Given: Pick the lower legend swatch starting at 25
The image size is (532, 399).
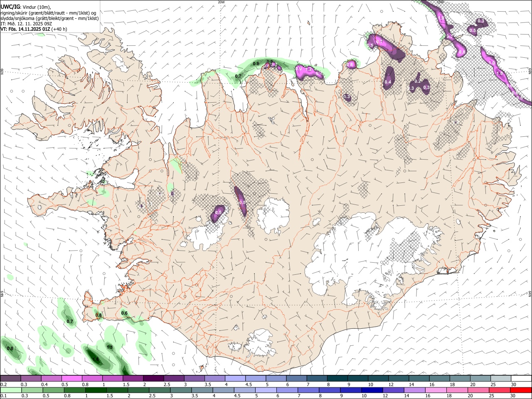Looking at the screenshot, I should pos(500,390).
